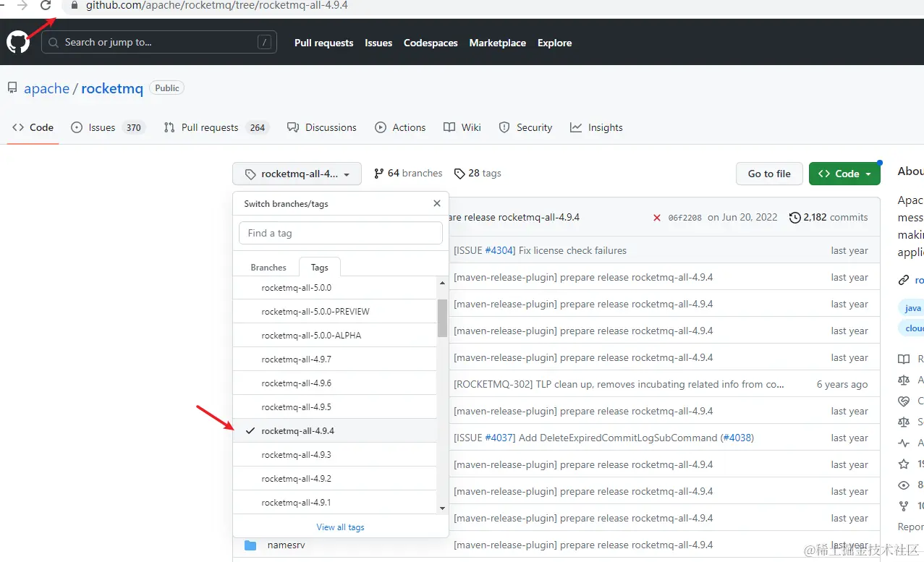The width and height of the screenshot is (924, 562).
Task: Click the namesrv folder icon
Action: coord(250,545)
